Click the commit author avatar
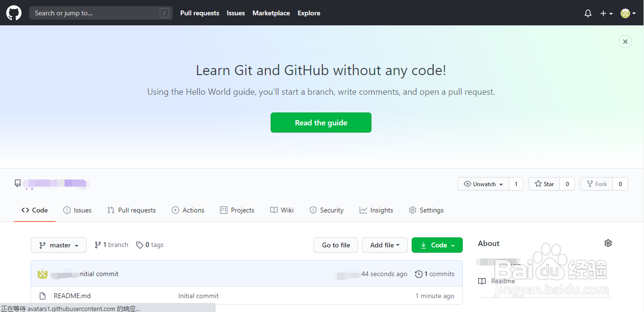 (x=42, y=274)
